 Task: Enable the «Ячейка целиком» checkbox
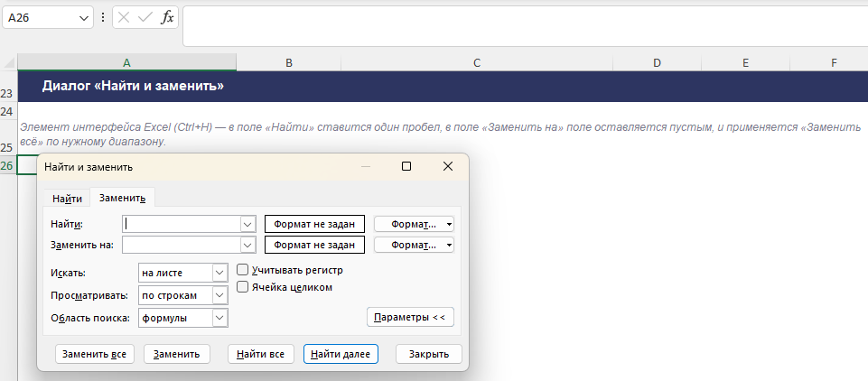242,287
